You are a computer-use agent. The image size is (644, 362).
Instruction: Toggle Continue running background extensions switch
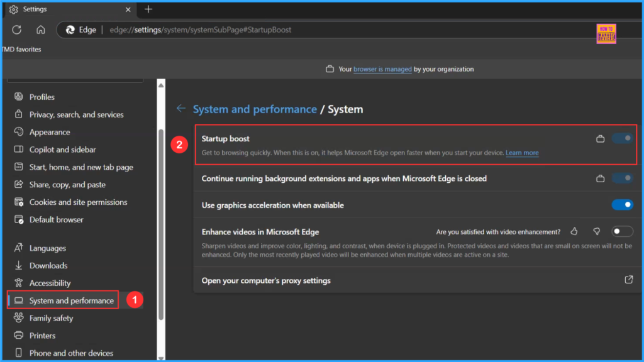coord(622,178)
